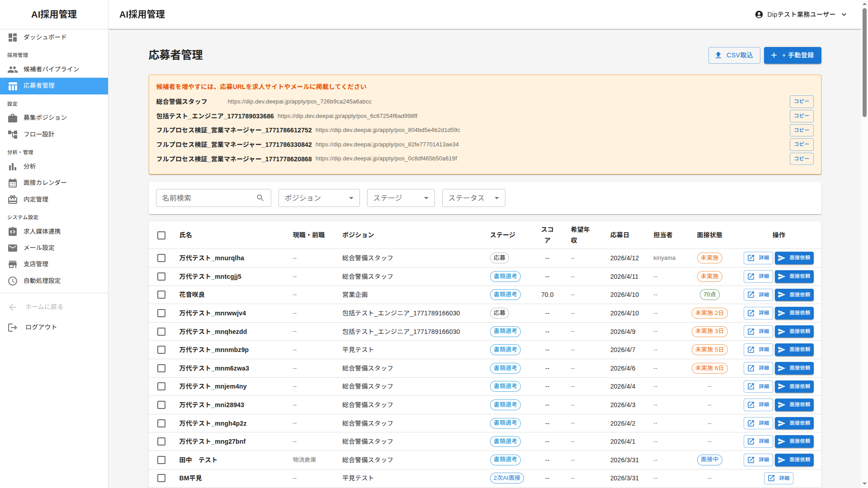Check the box for BM平見
868x488 pixels.
[161, 478]
